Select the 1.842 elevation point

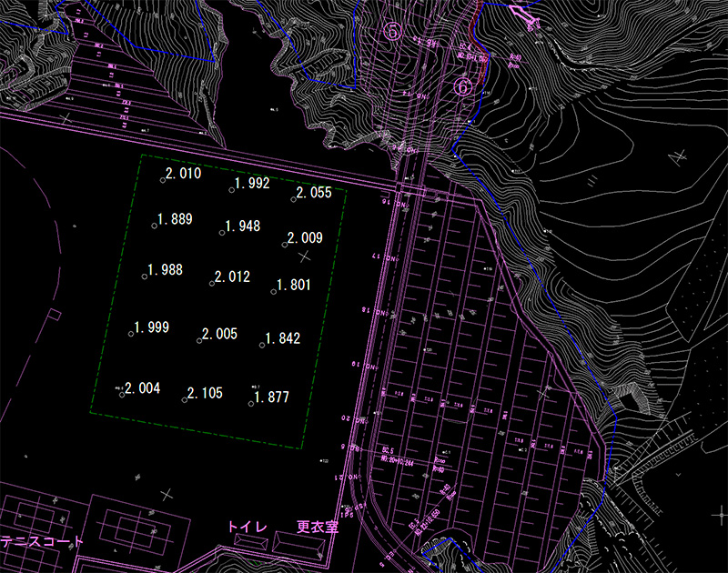pyautogui.click(x=282, y=339)
